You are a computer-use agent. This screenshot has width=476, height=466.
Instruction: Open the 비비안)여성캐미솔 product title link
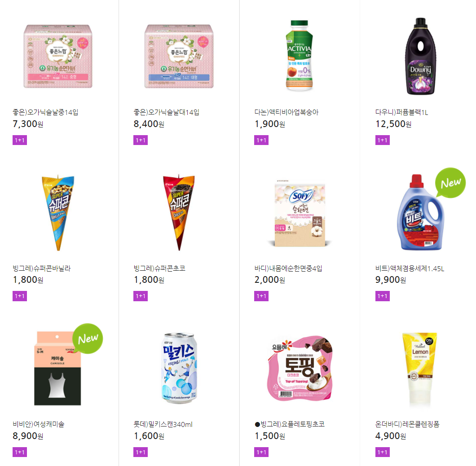(x=39, y=424)
